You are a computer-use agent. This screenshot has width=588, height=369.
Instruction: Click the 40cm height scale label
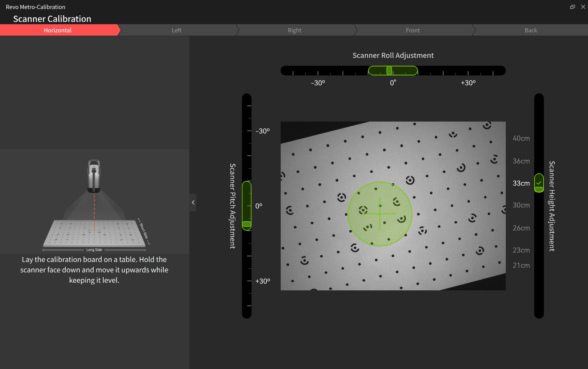[x=521, y=138]
